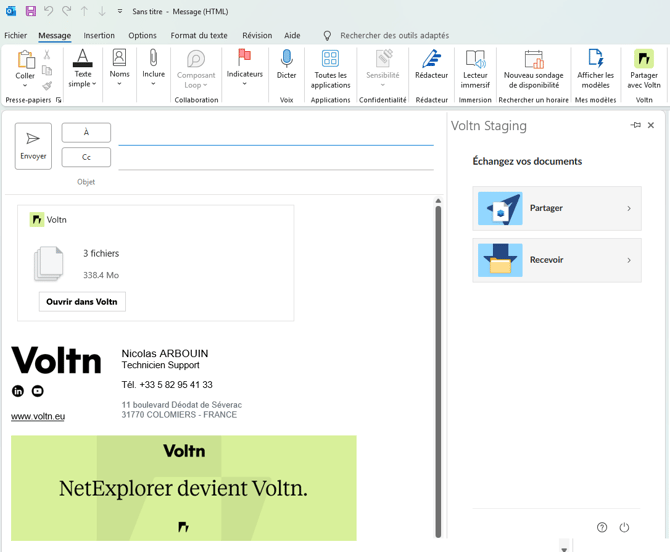Copy selection with the copy icon

[x=47, y=70]
